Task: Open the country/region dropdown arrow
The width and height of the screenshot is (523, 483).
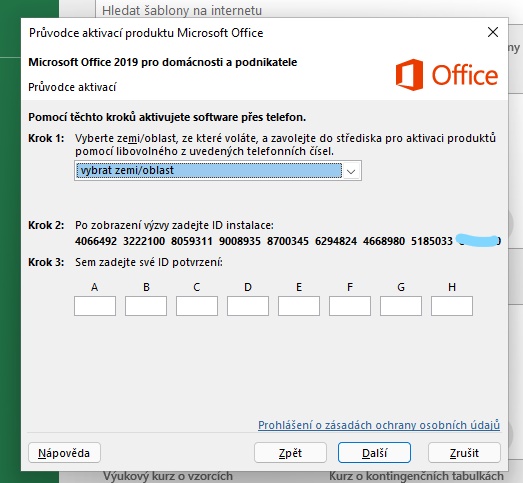Action: pos(351,171)
